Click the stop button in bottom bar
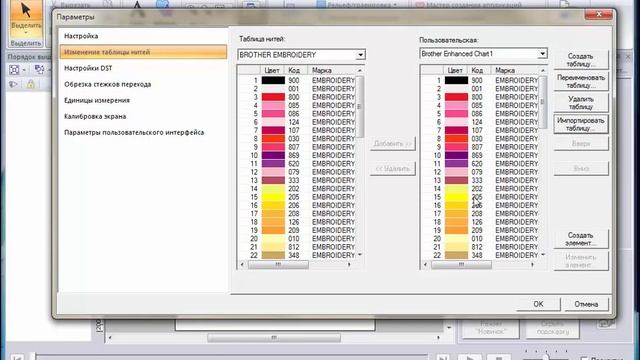This screenshot has height=360, width=640. coord(499,358)
